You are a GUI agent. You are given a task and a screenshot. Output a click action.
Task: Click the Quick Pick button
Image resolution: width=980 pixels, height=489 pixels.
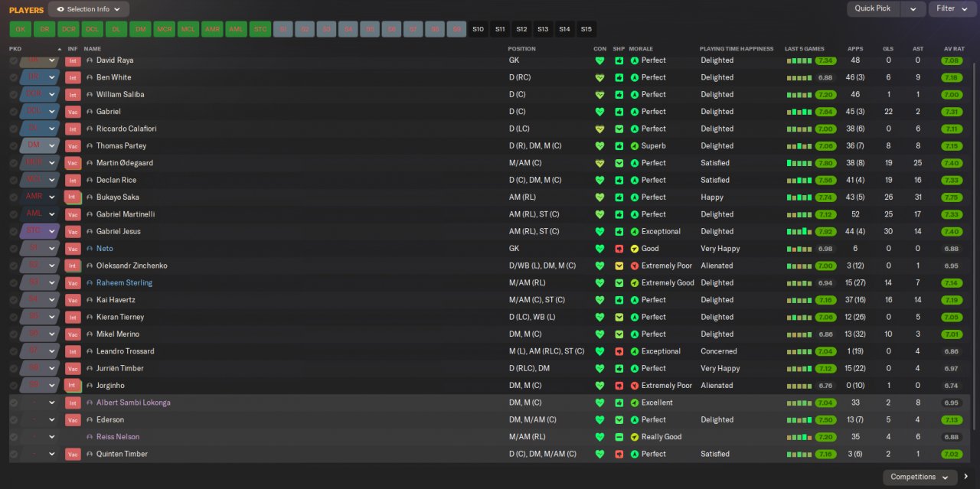[x=873, y=8]
